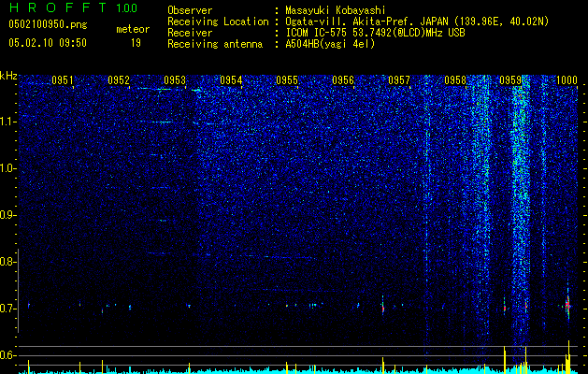
Task: Click the 0.7 frequency axis label
Action: coord(7,309)
